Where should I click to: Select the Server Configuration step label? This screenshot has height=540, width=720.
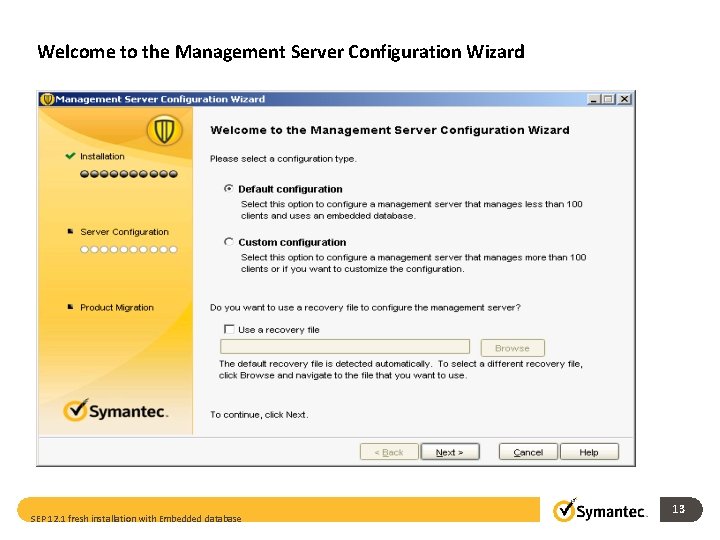(124, 232)
